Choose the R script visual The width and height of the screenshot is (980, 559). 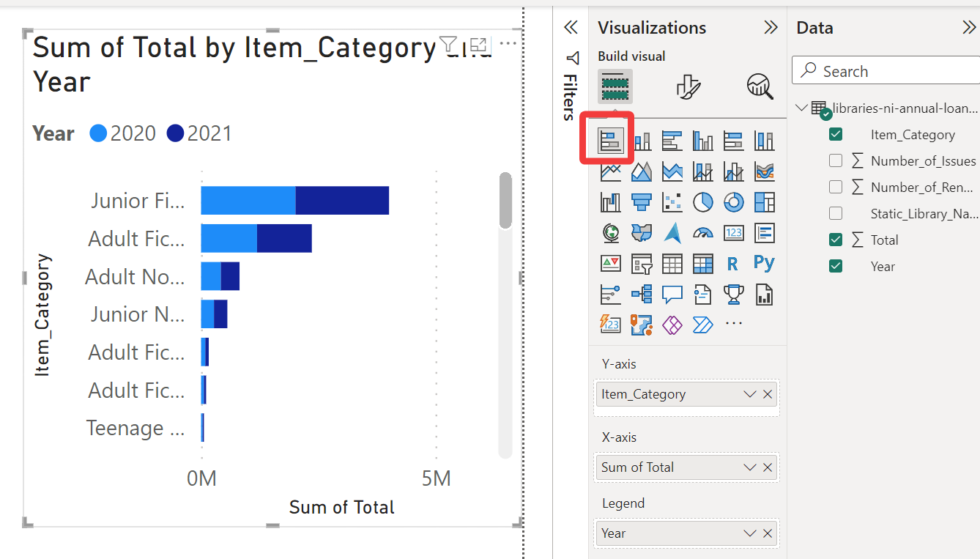pos(733,263)
